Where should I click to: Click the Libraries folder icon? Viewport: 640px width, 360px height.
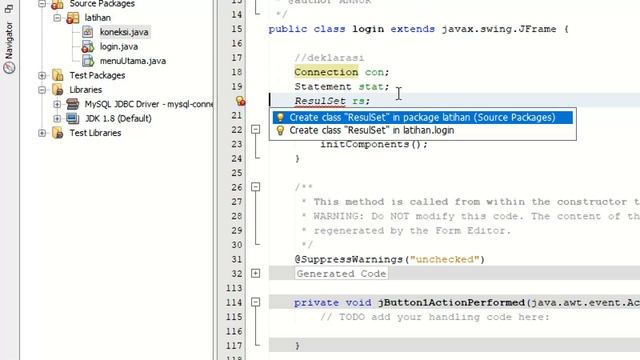click(58, 90)
